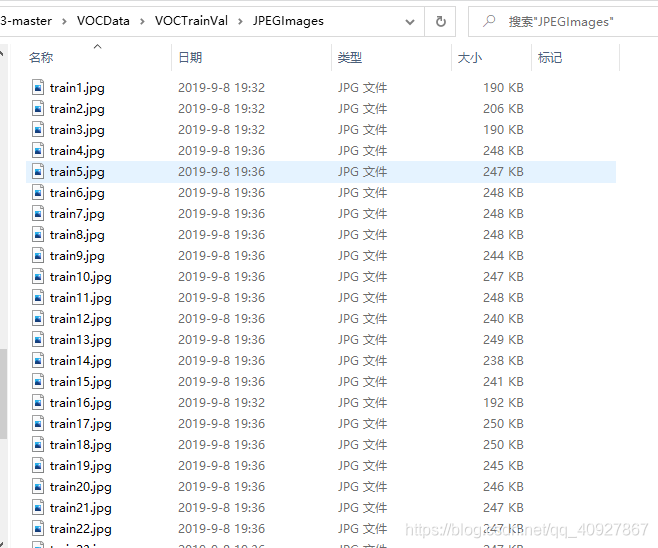Select the train12.jpg file name
The height and width of the screenshot is (548, 658).
[x=81, y=319]
